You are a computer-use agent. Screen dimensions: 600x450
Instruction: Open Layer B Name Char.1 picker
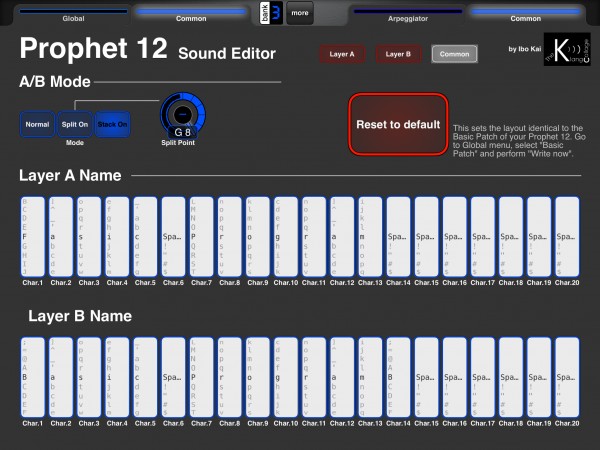(33, 377)
